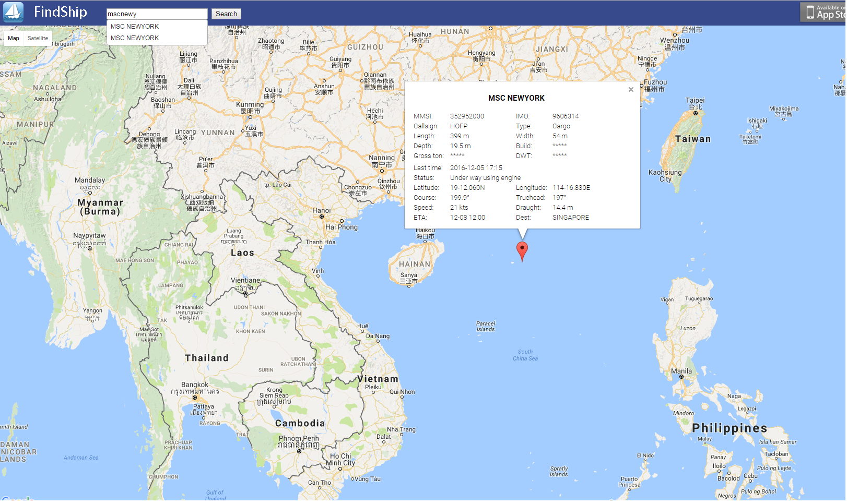Screen dimensions: 847x504
Task: Click the Puerto Princesa label
Action: tap(629, 482)
